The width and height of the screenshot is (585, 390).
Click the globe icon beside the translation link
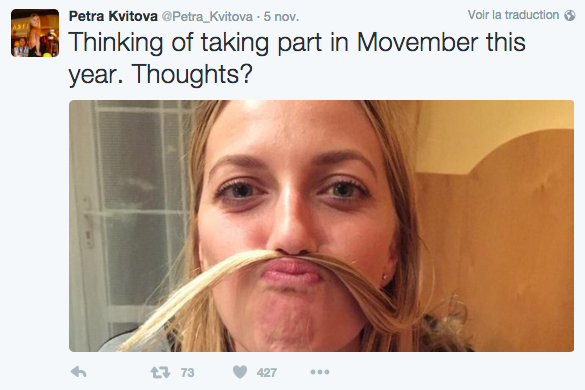click(570, 15)
